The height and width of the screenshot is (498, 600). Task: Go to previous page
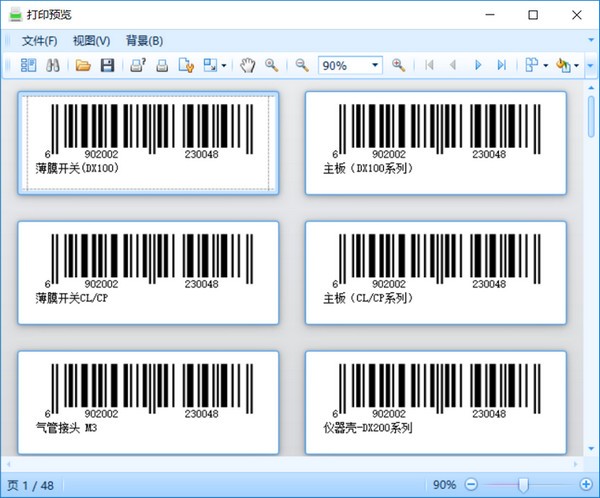(453, 65)
